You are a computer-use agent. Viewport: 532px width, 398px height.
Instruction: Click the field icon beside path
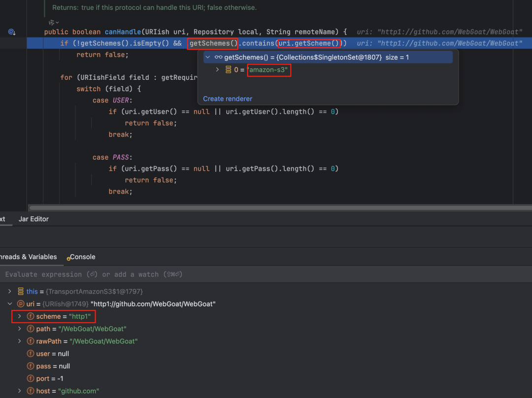[31, 329]
